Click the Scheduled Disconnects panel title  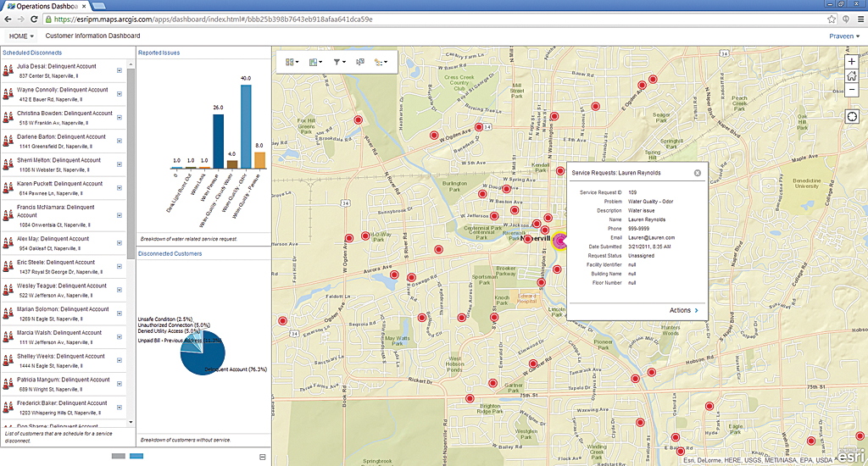point(32,53)
